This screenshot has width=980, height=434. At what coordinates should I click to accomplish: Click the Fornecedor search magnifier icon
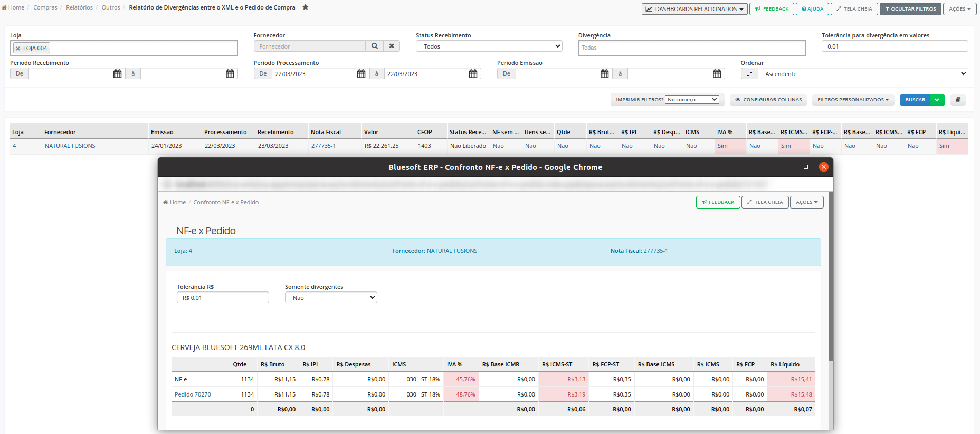pos(374,46)
